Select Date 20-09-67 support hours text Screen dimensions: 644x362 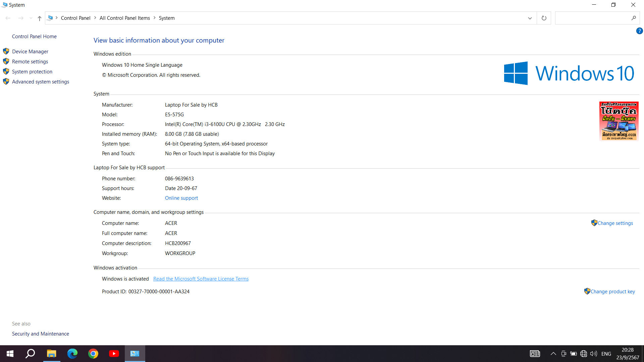tap(181, 188)
